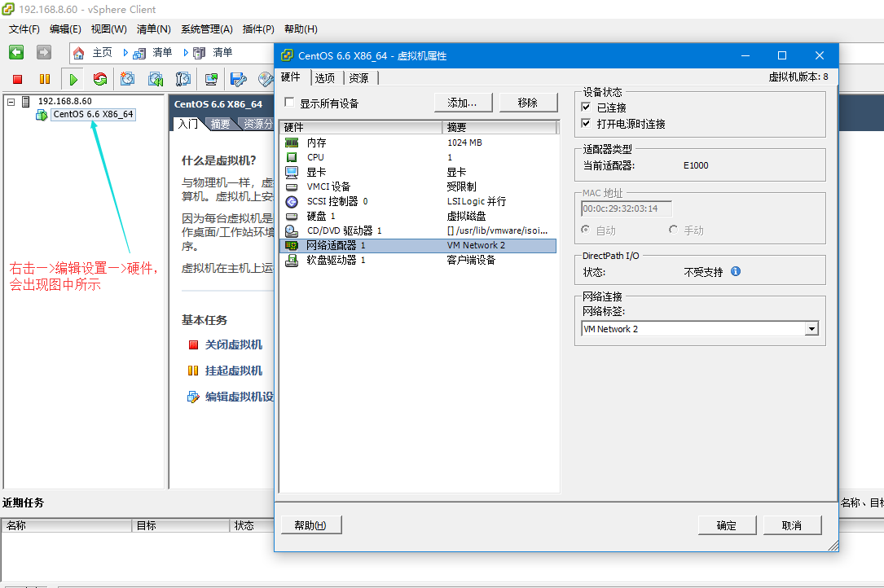Image resolution: width=884 pixels, height=588 pixels.
Task: Click the memory chip icon in hardware list
Action: [x=292, y=143]
